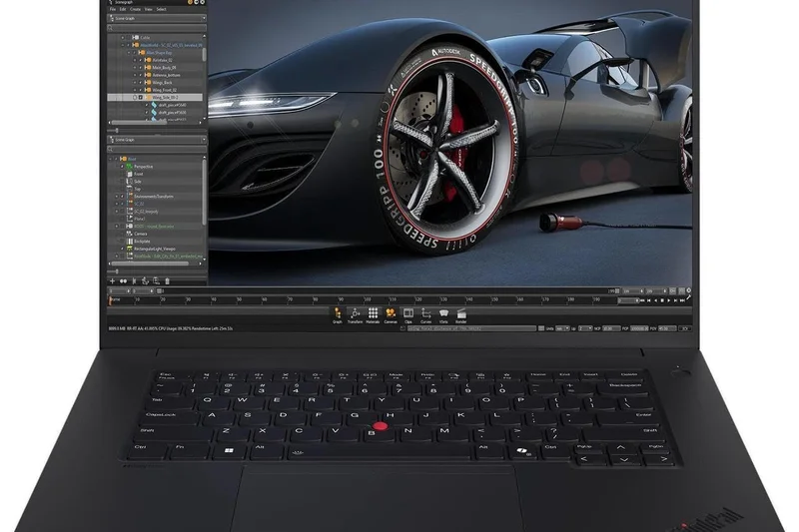The width and height of the screenshot is (799, 532).
Task: Click lower tree vertical scrollbar
Action: tap(205, 191)
